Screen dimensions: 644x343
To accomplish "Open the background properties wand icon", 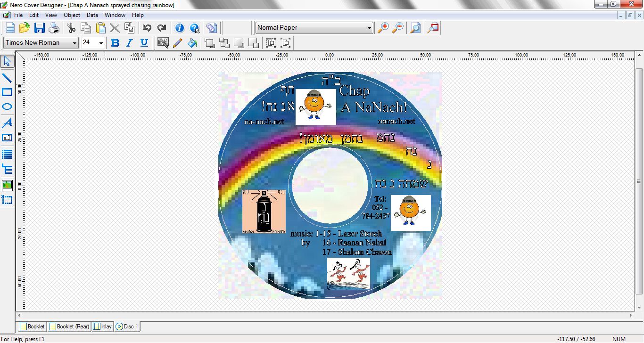I will coord(163,42).
